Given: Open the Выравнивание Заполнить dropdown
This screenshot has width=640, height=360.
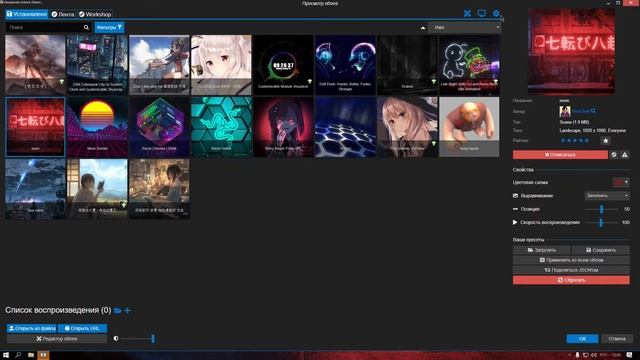Looking at the screenshot, I should tap(607, 196).
